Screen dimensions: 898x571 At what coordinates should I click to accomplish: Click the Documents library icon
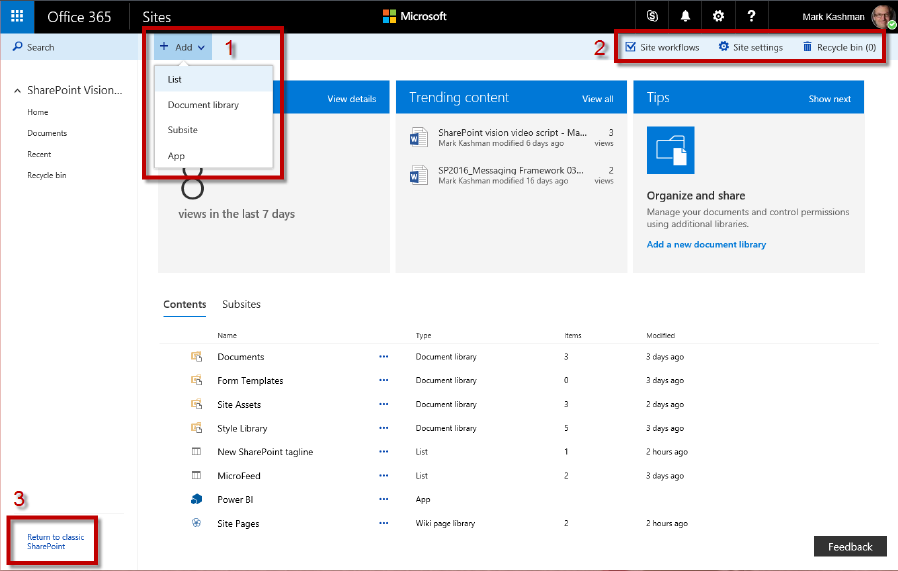(196, 357)
